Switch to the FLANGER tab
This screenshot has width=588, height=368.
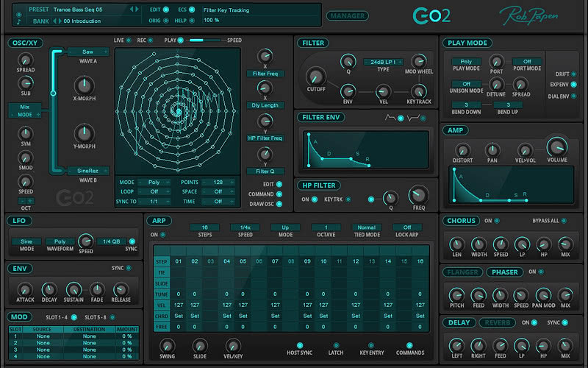pos(463,272)
